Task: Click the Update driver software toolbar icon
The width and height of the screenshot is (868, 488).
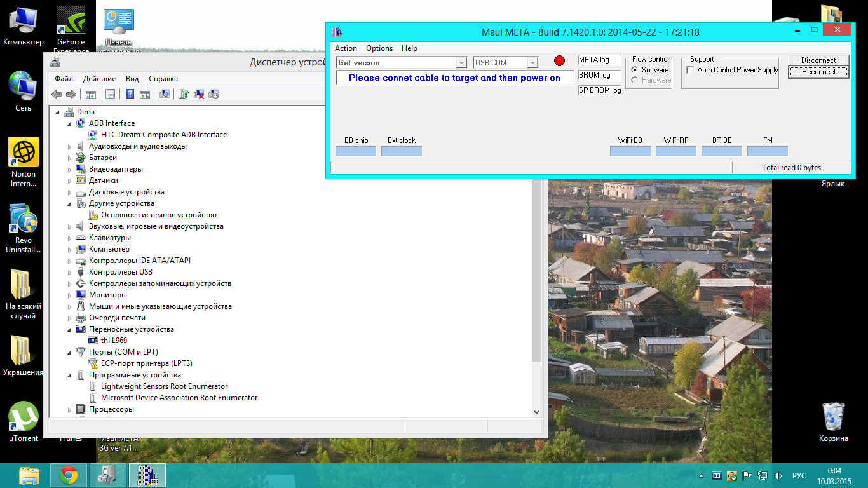Action: click(184, 94)
